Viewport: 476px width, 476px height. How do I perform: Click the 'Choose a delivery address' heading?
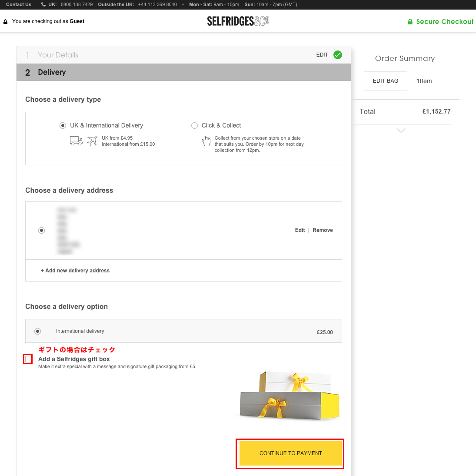[x=69, y=190]
